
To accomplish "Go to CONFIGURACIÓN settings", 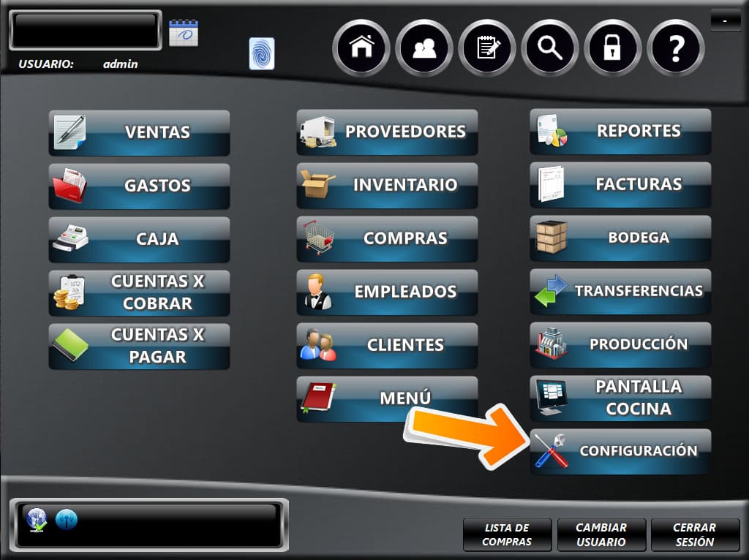I will [x=620, y=451].
